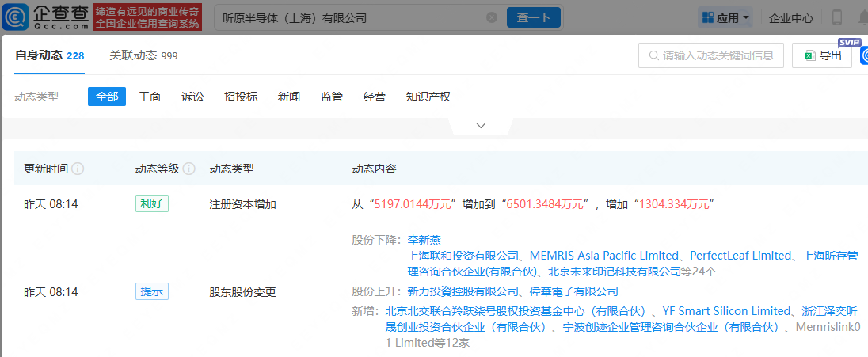
Task: Select the 招投标 filter type
Action: (241, 97)
